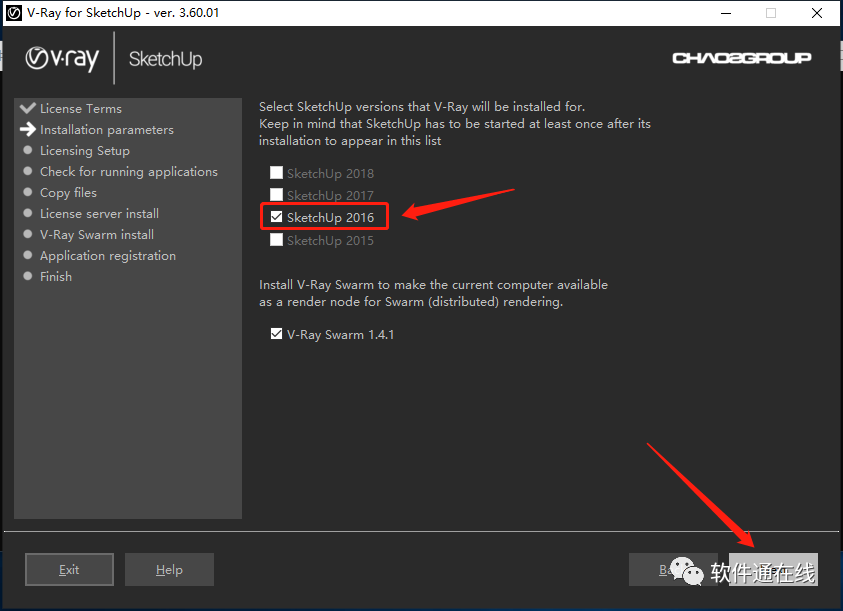Select the Copy files step
Screen dimensions: 843x611
[68, 193]
